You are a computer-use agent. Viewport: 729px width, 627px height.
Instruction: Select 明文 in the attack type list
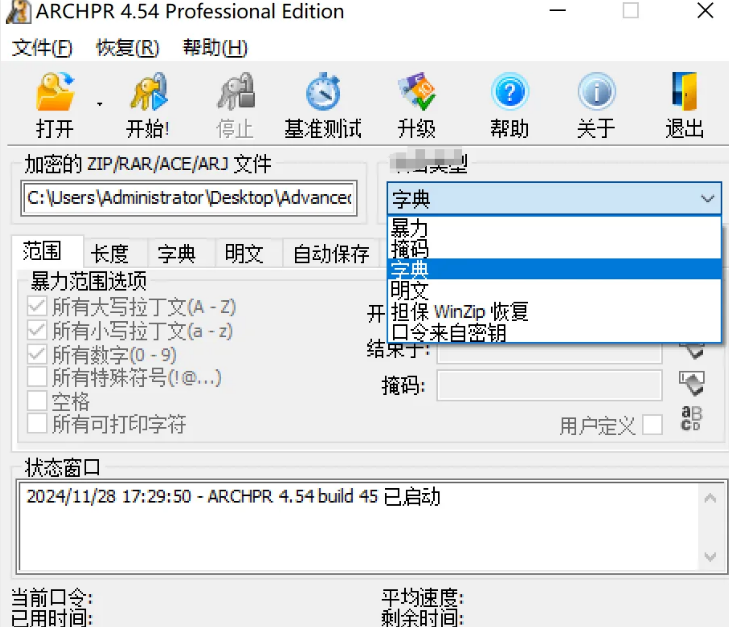[x=554, y=290]
